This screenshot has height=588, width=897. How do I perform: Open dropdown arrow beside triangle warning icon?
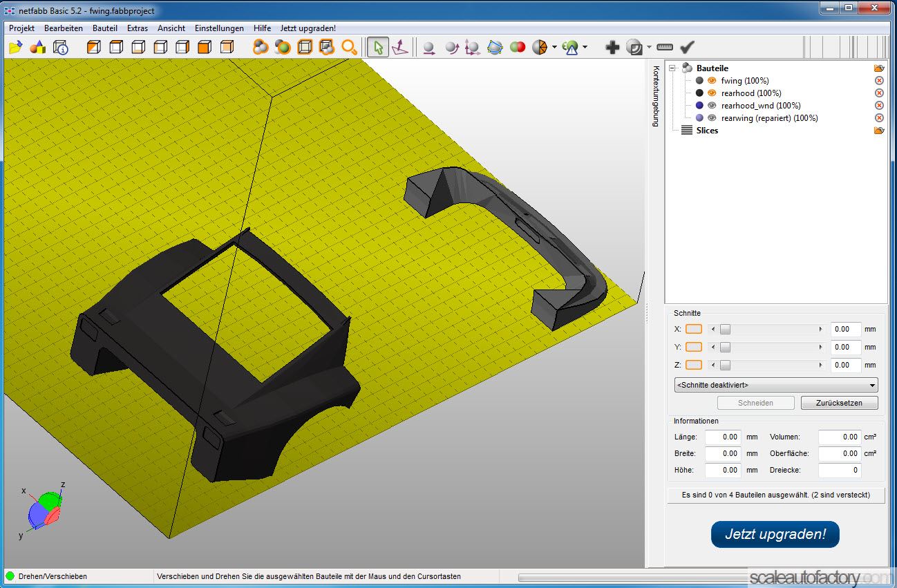point(585,47)
